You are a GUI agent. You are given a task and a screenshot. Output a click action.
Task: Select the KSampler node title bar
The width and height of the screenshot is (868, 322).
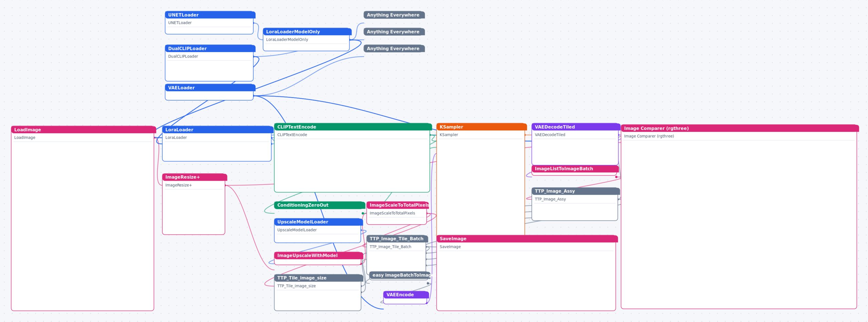point(481,127)
